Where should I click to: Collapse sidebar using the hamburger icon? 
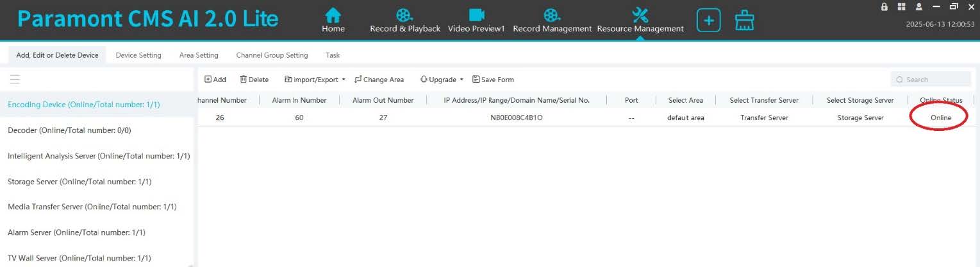(x=15, y=80)
